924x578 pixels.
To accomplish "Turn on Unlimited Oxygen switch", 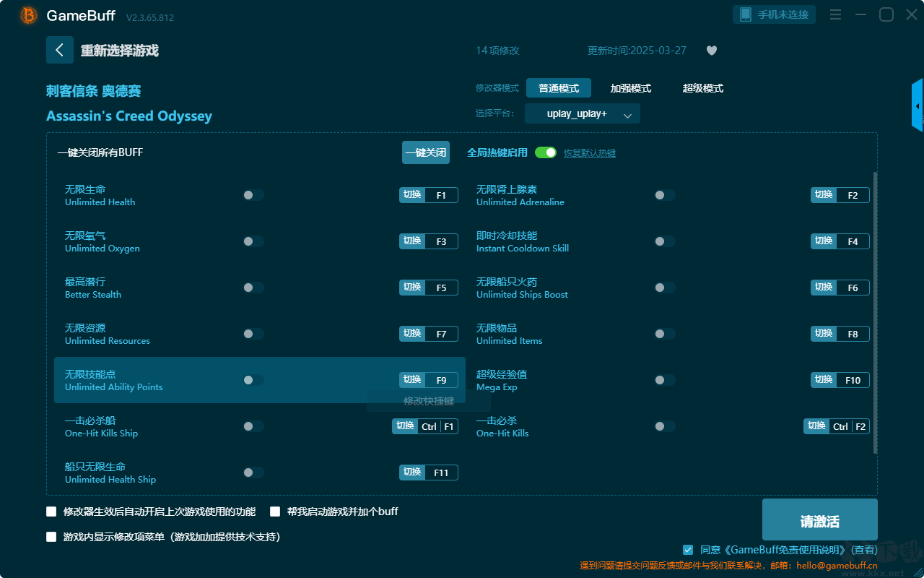I will pos(253,241).
